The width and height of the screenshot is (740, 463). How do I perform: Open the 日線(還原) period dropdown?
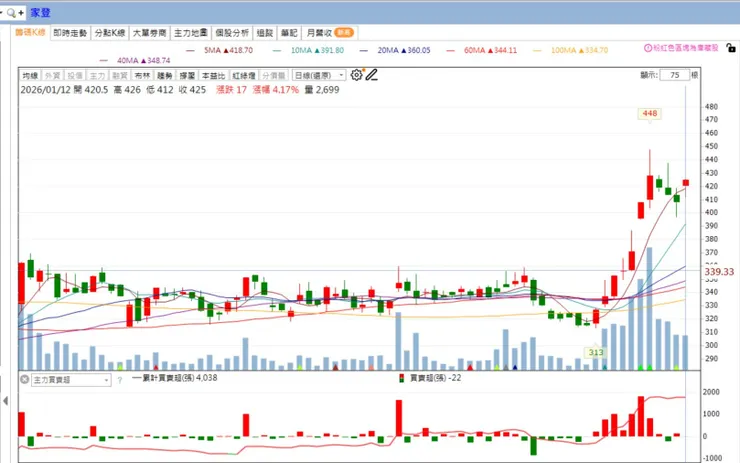[x=319, y=76]
